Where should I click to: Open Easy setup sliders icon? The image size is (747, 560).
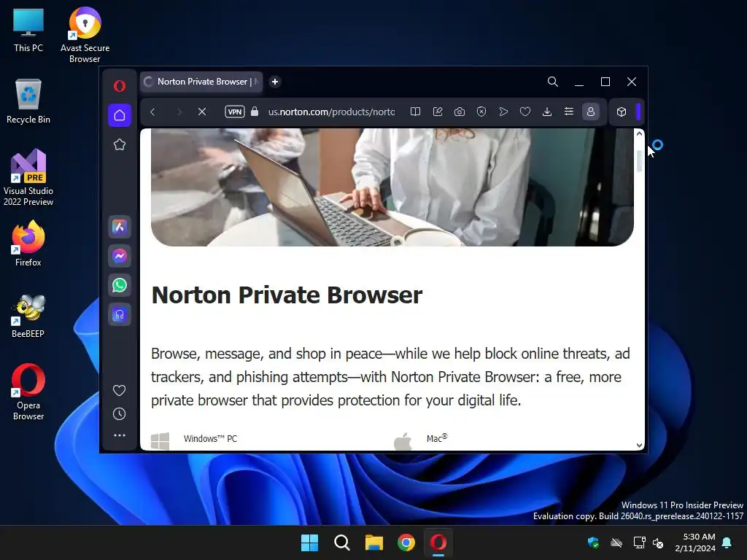(569, 112)
